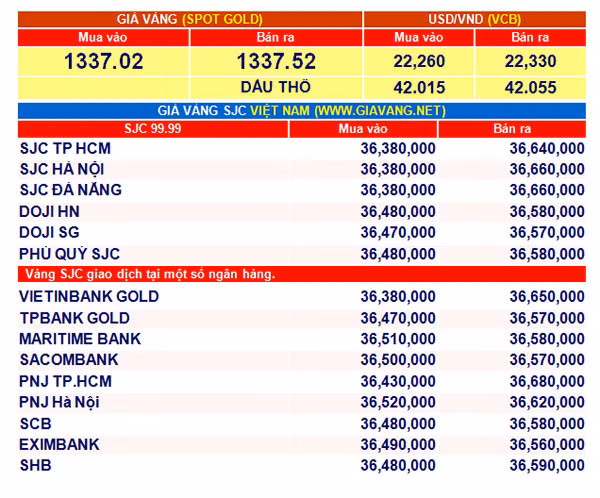The height and width of the screenshot is (498, 600).
Task: Click the PNJ TP.HCM row name
Action: tap(66, 381)
